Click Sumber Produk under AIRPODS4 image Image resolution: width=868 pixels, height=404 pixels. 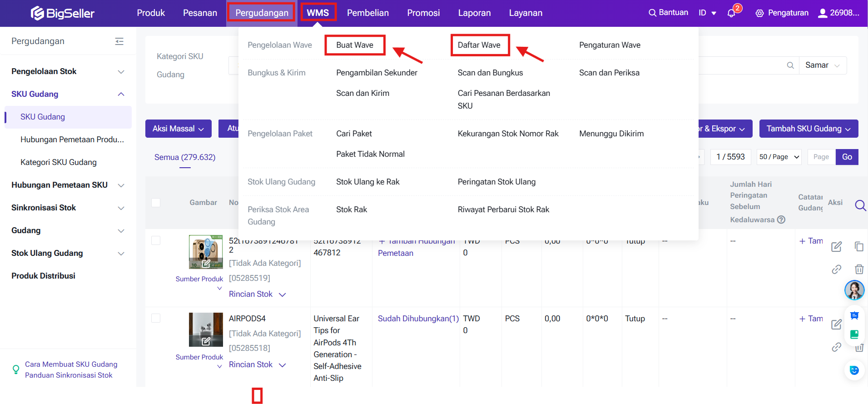pyautogui.click(x=199, y=357)
